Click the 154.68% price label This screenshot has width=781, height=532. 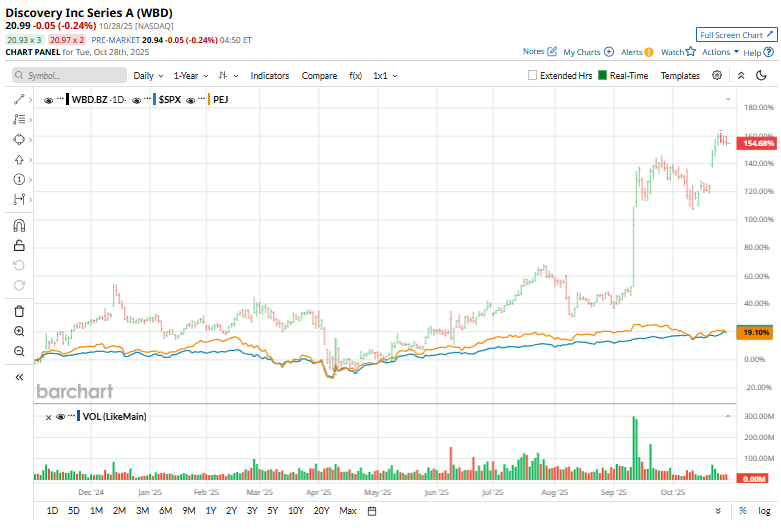click(756, 143)
